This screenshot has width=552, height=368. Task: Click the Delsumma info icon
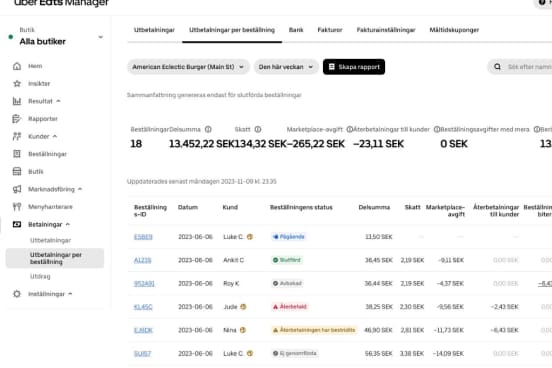208,129
